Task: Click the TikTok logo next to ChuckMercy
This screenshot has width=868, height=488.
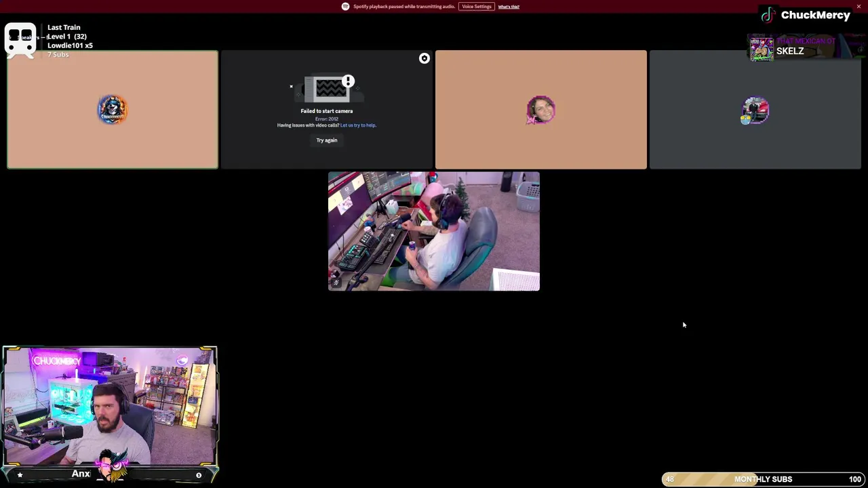Action: pos(768,15)
